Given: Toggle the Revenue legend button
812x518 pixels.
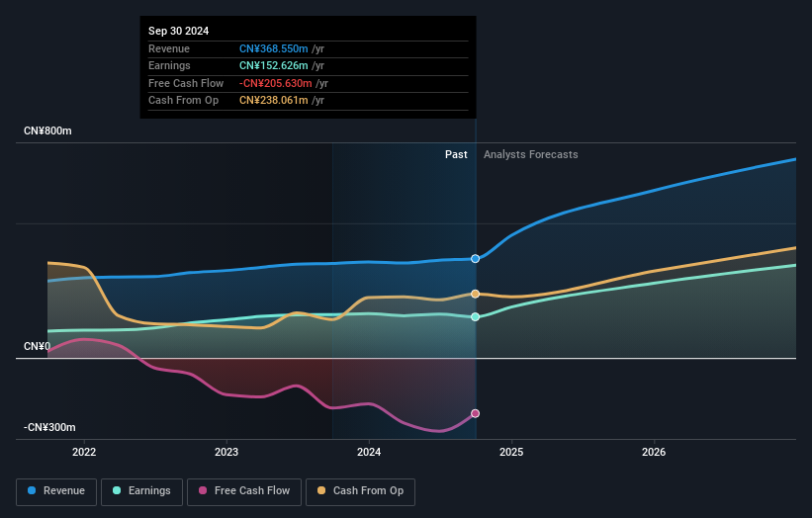Looking at the screenshot, I should point(56,491).
